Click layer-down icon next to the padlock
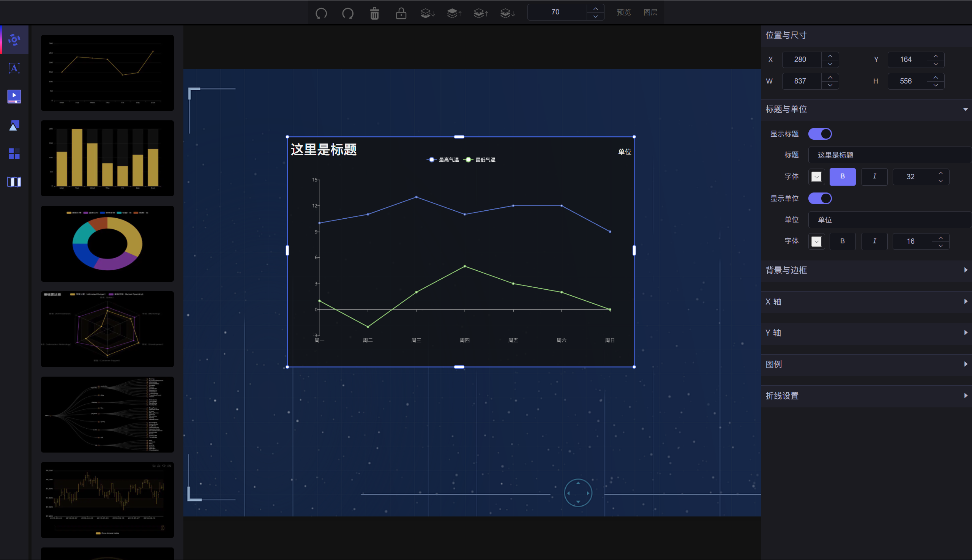 pos(428,13)
